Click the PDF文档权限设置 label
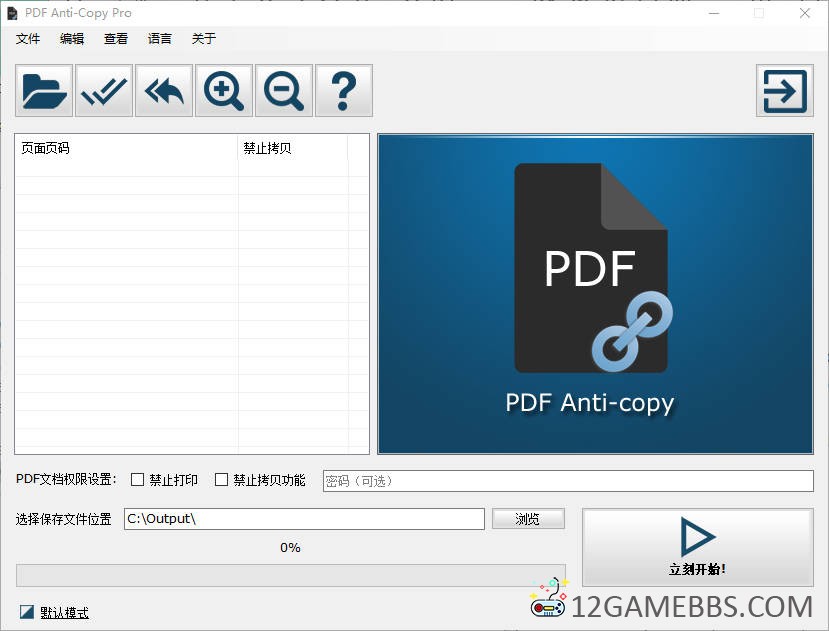This screenshot has height=631, width=829. pos(66,479)
